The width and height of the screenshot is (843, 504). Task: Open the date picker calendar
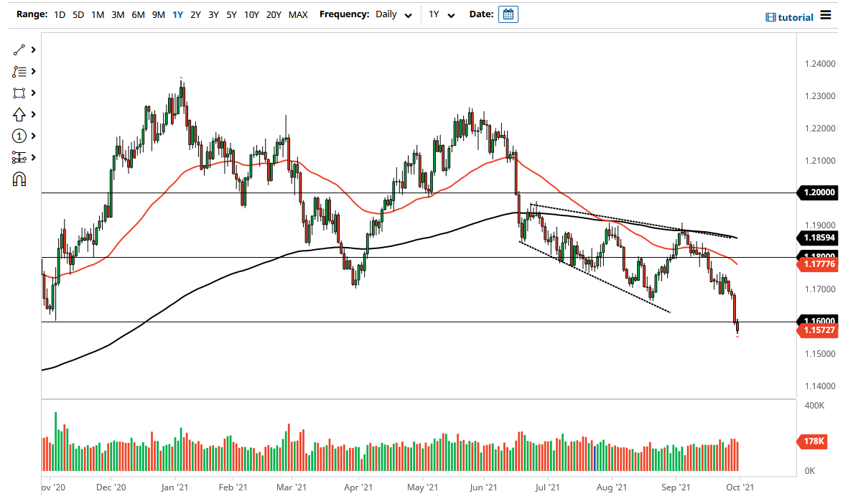click(x=508, y=14)
